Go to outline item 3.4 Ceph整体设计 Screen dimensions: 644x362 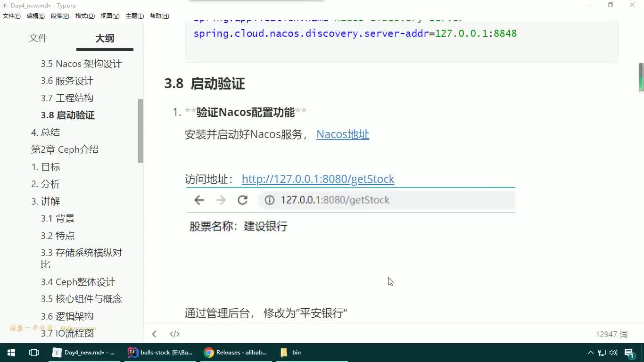click(78, 282)
